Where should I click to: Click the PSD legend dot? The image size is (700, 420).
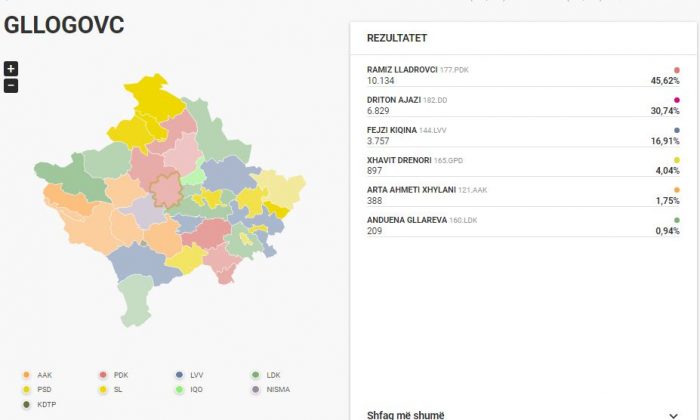[x=26, y=389]
